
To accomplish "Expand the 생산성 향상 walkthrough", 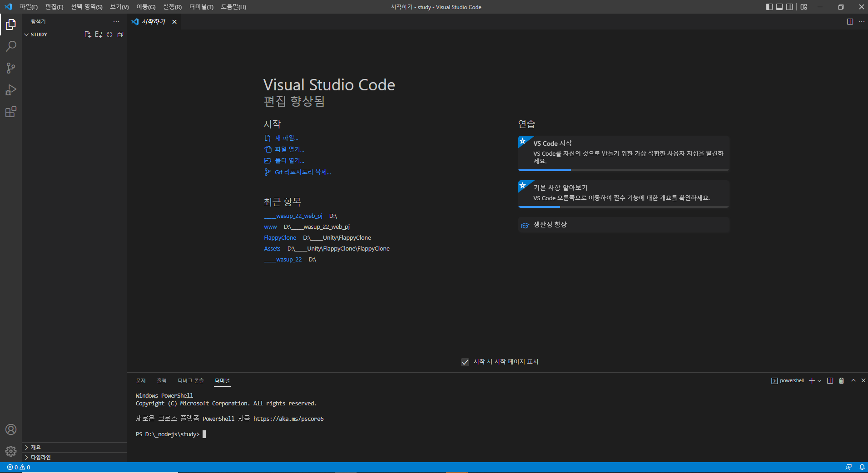I will (624, 225).
